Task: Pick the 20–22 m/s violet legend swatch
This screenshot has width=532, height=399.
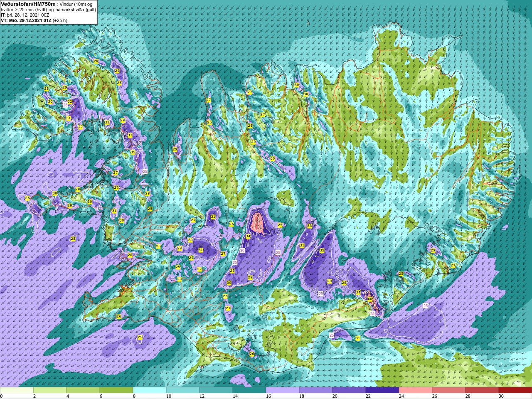Action: (x=349, y=390)
